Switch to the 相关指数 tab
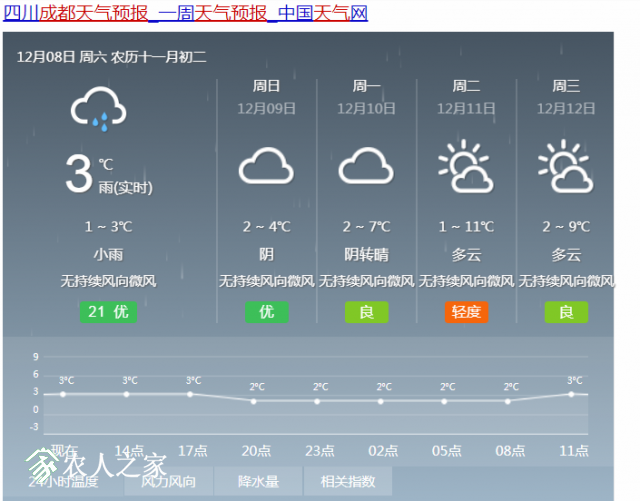 coord(348,481)
